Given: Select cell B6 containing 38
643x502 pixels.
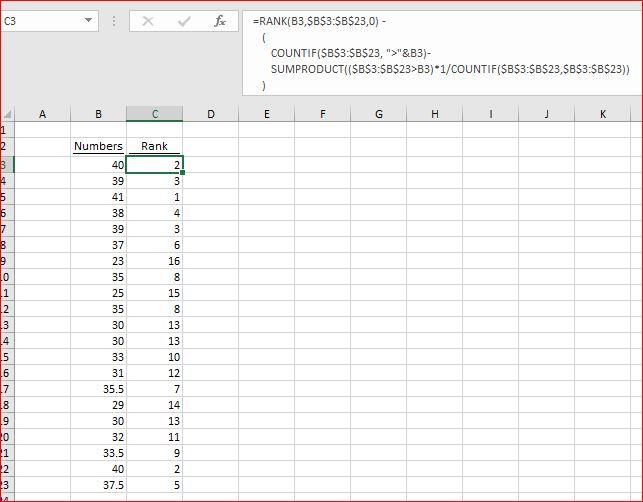Looking at the screenshot, I should pos(98,213).
